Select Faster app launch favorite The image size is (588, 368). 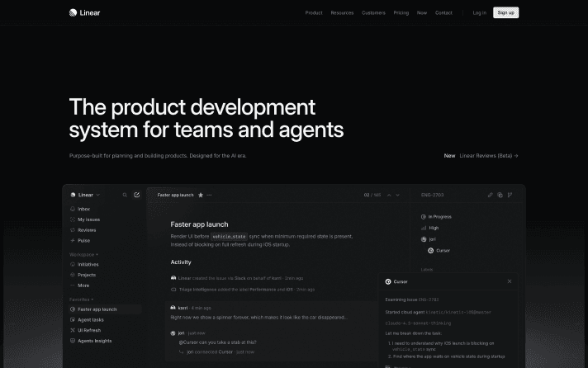pos(105,309)
